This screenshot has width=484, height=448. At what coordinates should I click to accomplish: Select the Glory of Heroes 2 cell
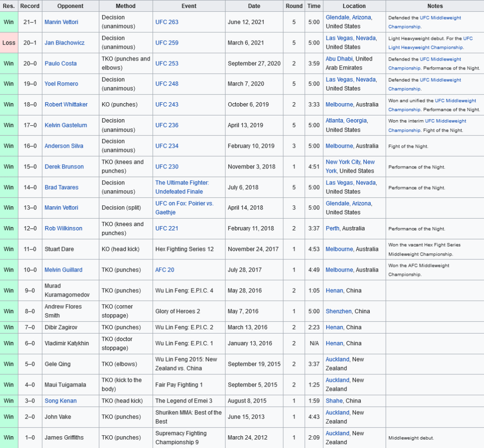(189, 311)
